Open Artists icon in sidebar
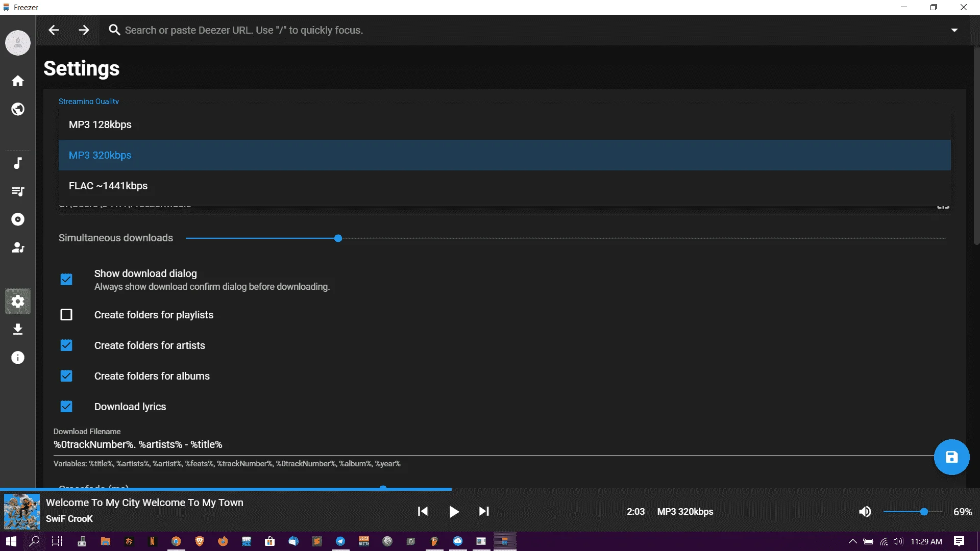 [x=18, y=247]
